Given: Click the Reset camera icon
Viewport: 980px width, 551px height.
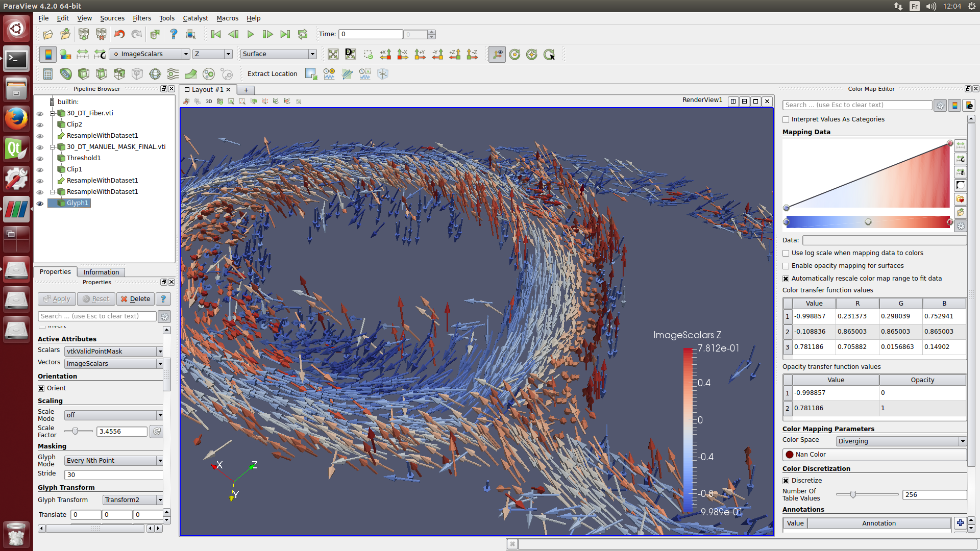Looking at the screenshot, I should [333, 54].
